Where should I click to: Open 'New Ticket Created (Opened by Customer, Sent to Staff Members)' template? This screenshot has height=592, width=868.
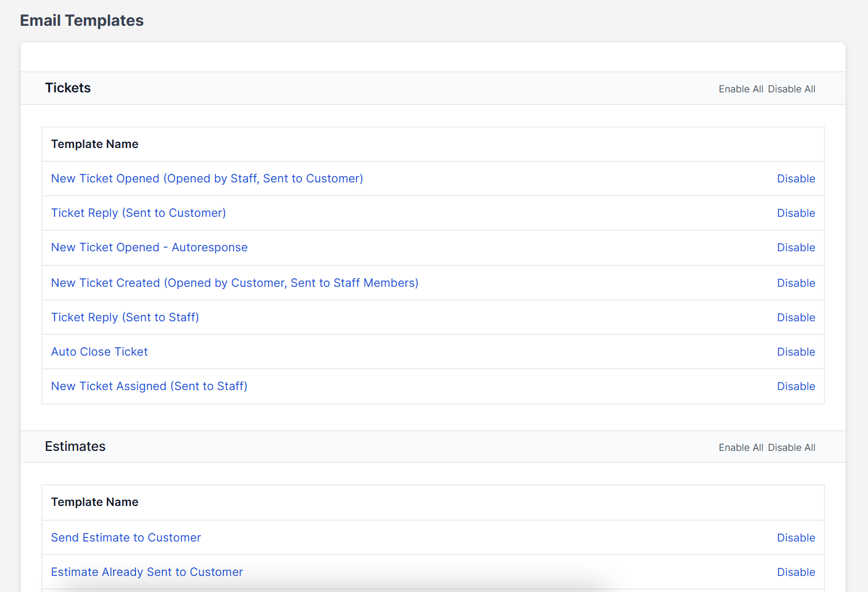235,283
